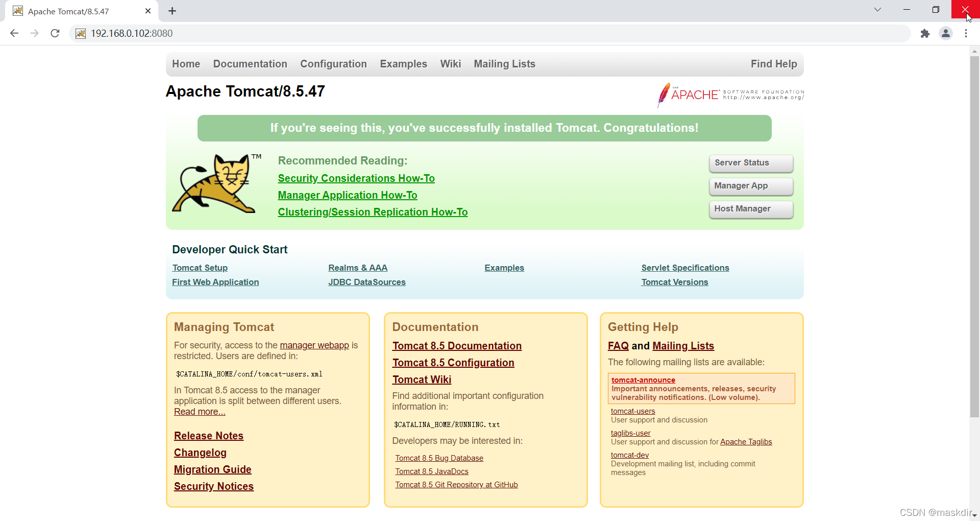Open Configuration in the navigation bar
Image resolution: width=980 pixels, height=521 pixels.
click(333, 64)
